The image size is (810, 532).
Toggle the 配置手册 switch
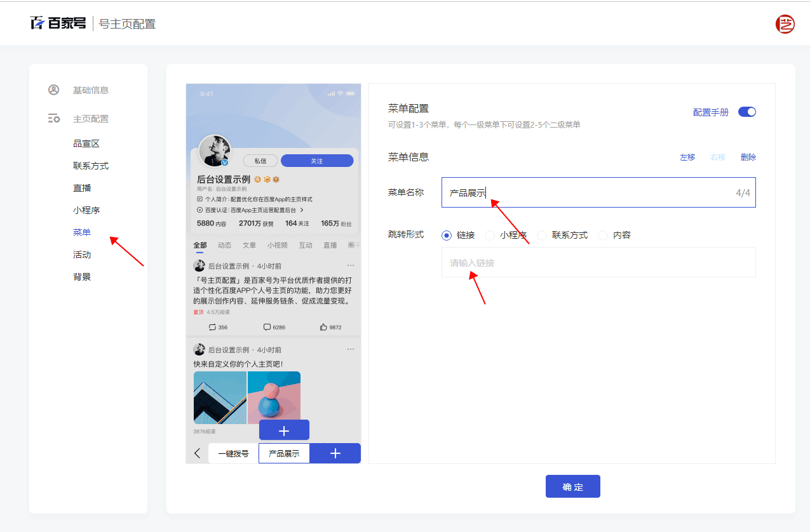pyautogui.click(x=747, y=112)
